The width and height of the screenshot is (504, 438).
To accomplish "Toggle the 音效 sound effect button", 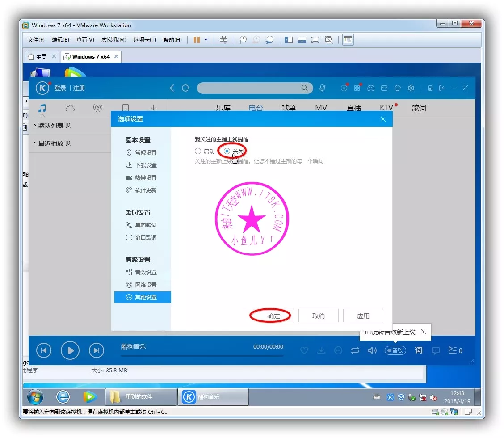I will coord(395,350).
